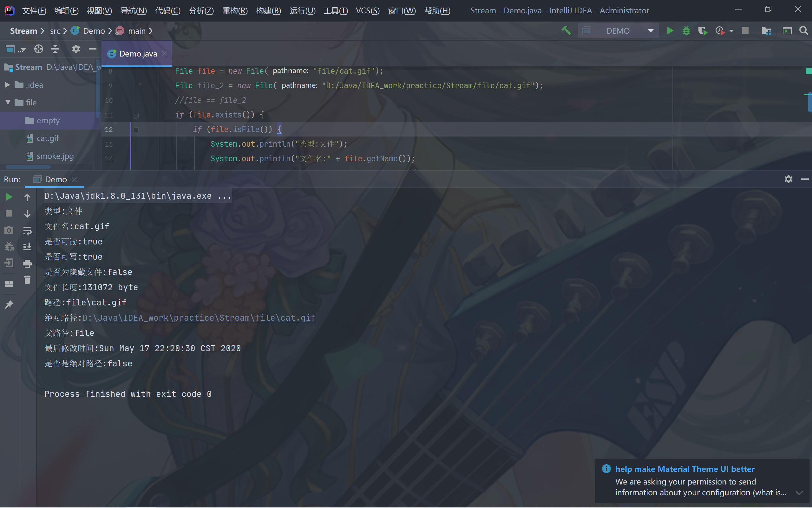The height and width of the screenshot is (508, 812).
Task: Click Stream in the breadcrumb bar
Action: (x=23, y=30)
